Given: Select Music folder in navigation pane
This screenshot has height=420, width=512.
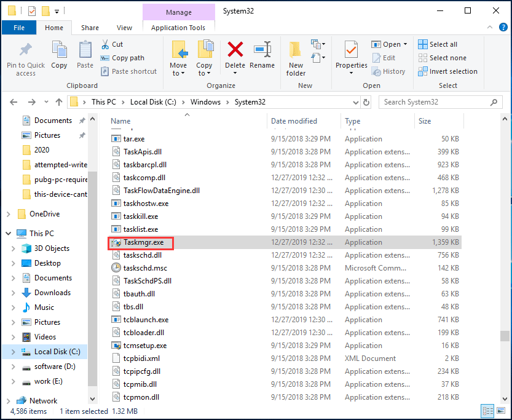Looking at the screenshot, I should coord(44,307).
